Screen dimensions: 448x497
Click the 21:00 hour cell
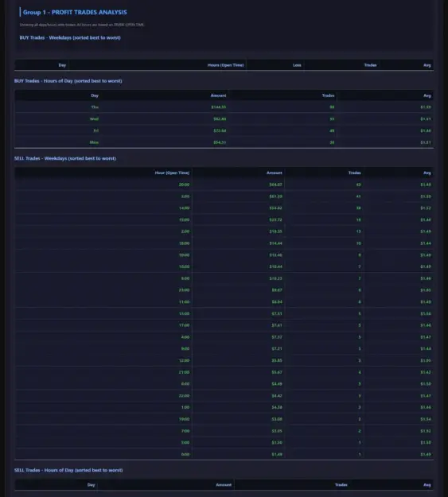184,372
